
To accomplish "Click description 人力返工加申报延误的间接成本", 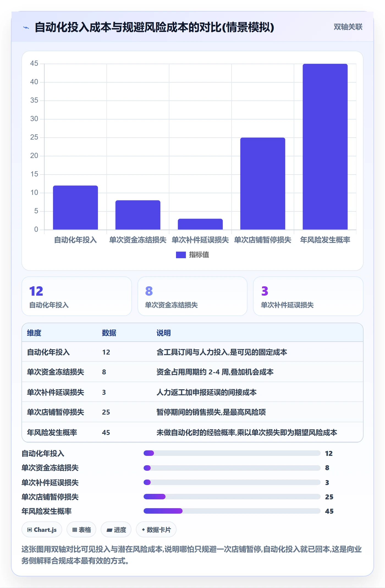I will pos(207,393).
